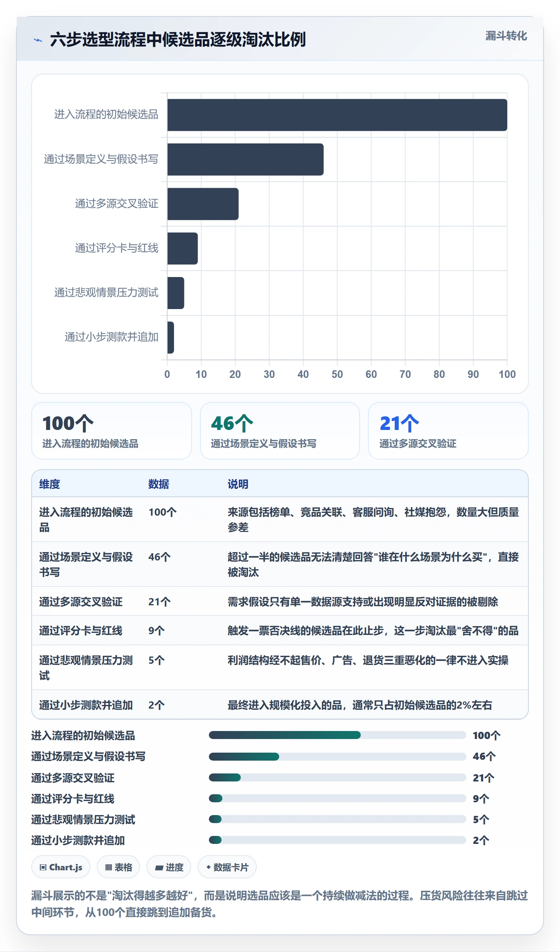The width and height of the screenshot is (560, 952).
Task: Click the 通过多源交叉验证 chart bar
Action: (203, 204)
